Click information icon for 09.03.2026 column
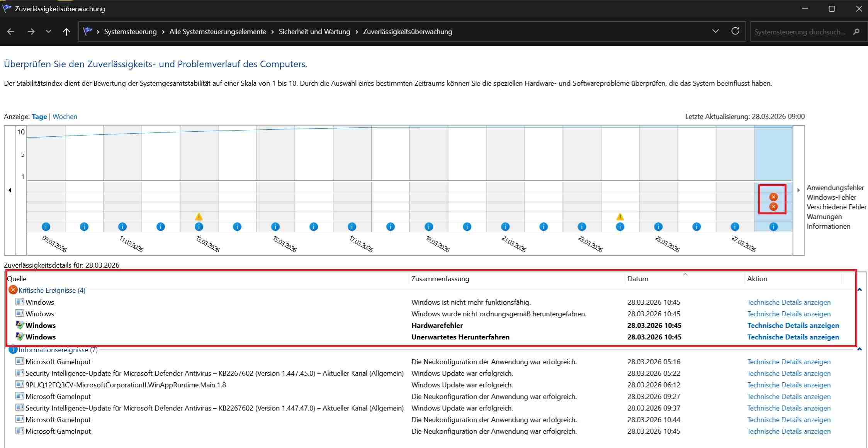 pos(46,227)
